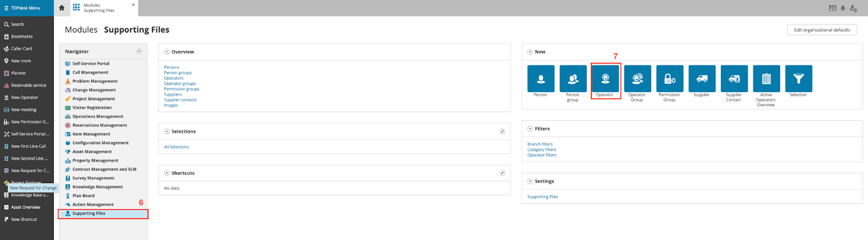Close the Modules Supporting Files tab
868x240 pixels.
click(x=133, y=5)
